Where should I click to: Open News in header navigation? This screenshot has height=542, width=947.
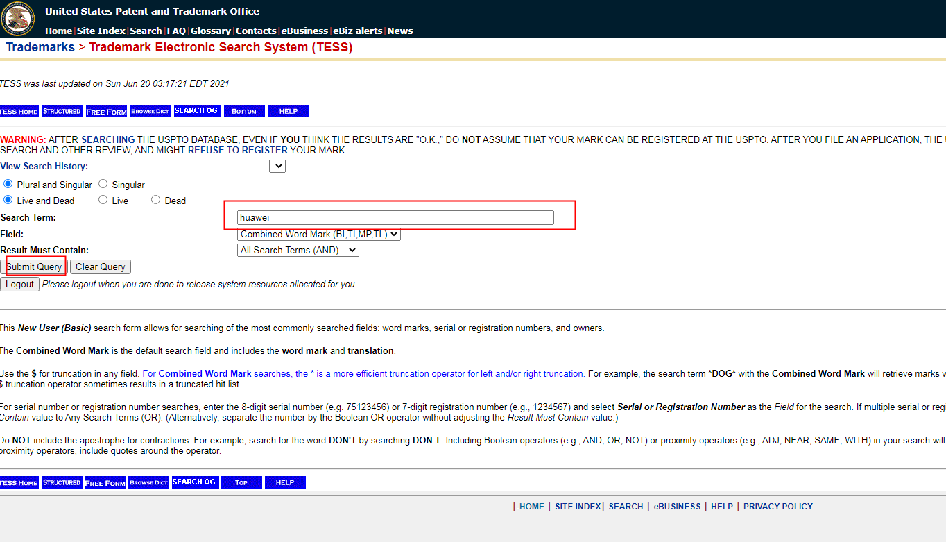(x=400, y=31)
